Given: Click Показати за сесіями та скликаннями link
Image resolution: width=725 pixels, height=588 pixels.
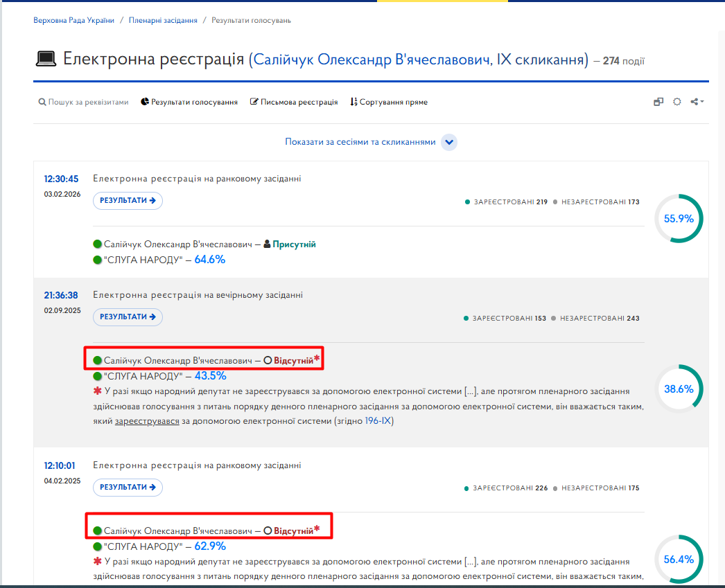Looking at the screenshot, I should 360,142.
